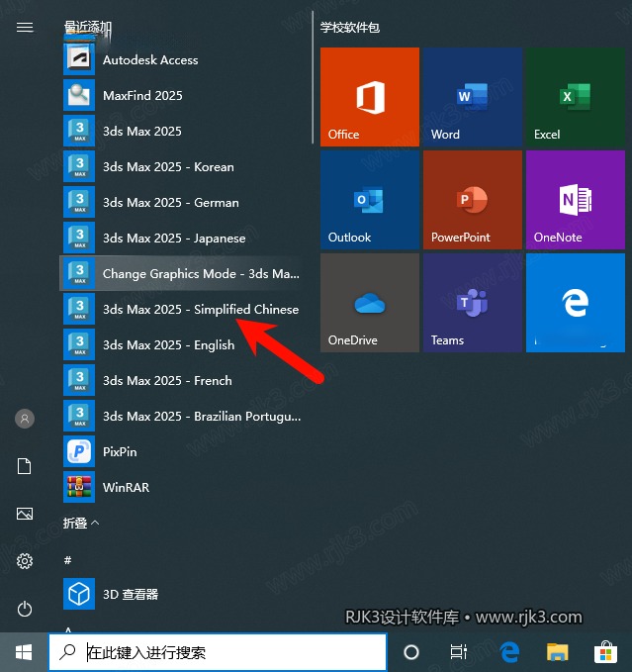
Task: Launch the 3D 查看器 cube icon
Action: pos(79,594)
